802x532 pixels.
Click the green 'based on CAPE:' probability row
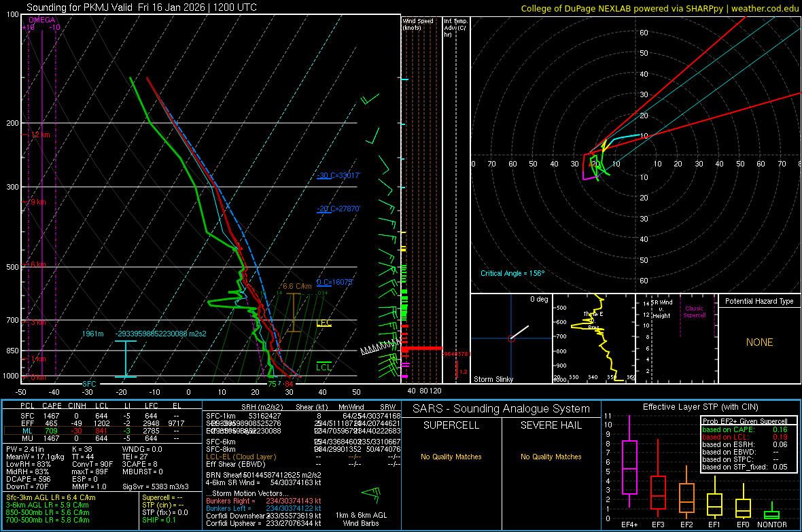point(745,429)
